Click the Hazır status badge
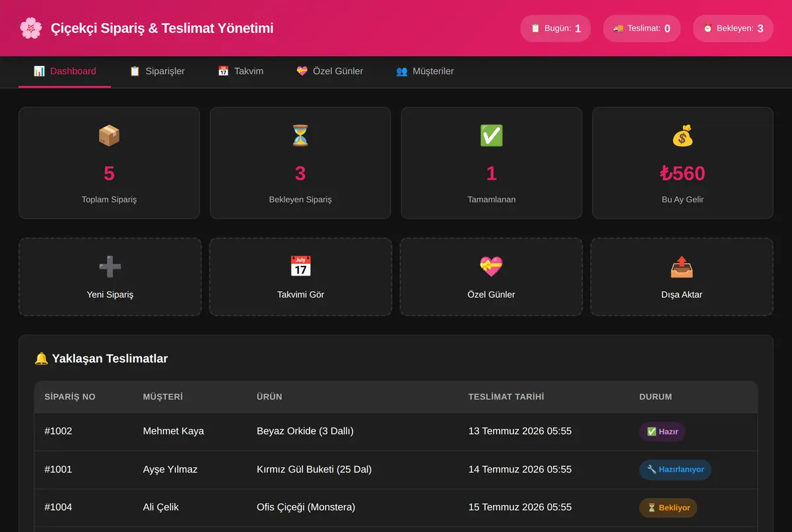 (662, 432)
